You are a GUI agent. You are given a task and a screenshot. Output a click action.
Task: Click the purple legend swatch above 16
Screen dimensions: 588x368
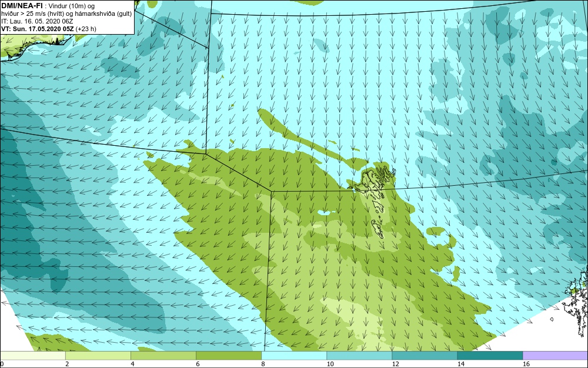tap(556, 355)
